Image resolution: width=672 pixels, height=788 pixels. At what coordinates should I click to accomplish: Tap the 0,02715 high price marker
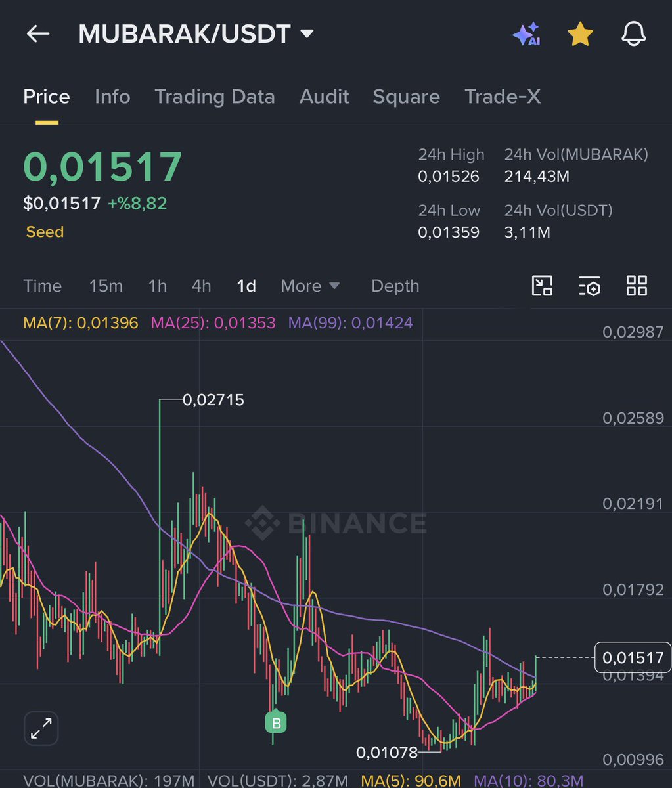[213, 400]
